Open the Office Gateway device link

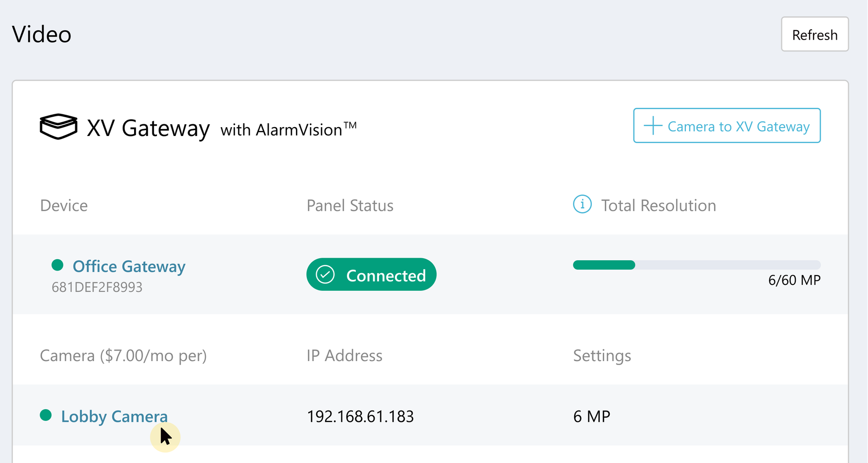(129, 266)
